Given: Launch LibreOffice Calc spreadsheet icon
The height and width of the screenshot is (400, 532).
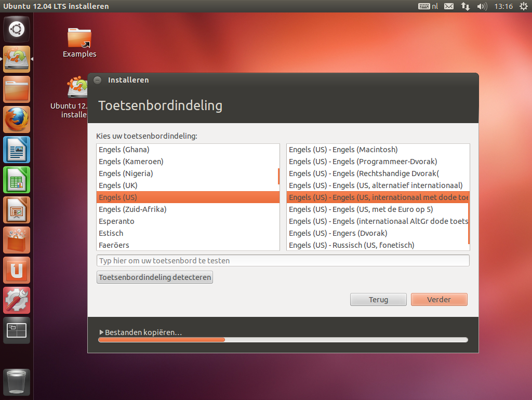Looking at the screenshot, I should 17,180.
